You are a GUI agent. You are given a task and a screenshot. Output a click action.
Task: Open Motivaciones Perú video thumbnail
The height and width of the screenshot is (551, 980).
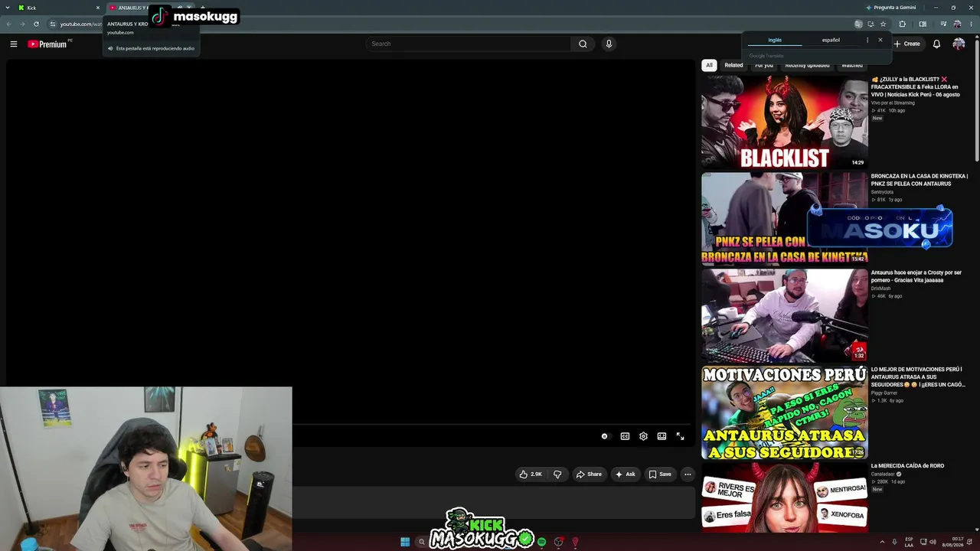785,412
